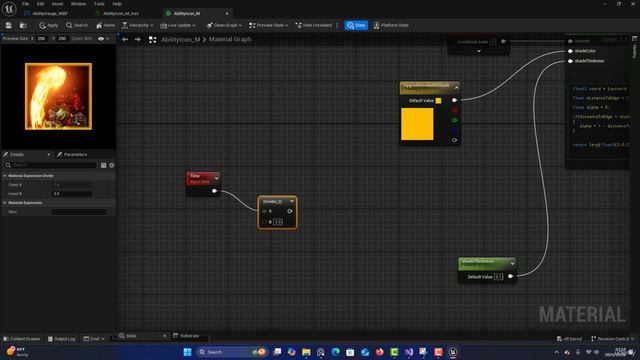Open the Window menu
The height and width of the screenshot is (360, 640).
78,4
